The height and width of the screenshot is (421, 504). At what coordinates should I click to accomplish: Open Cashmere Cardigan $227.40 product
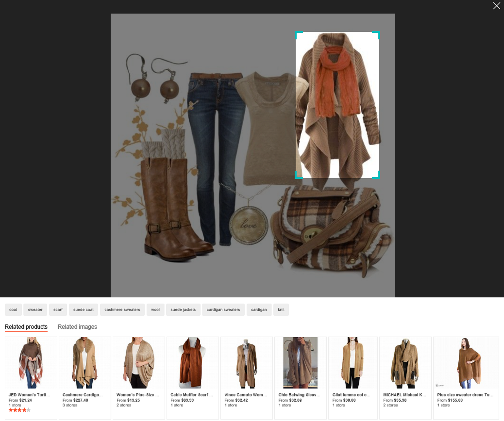[x=84, y=363]
